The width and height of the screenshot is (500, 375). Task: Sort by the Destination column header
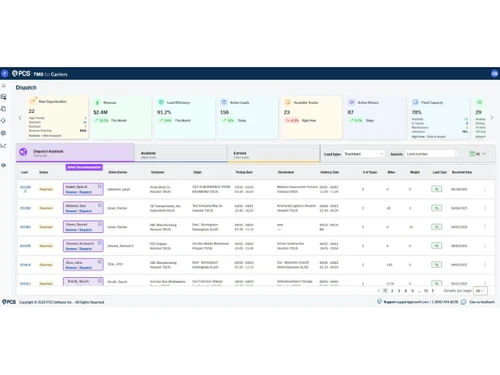pos(286,172)
